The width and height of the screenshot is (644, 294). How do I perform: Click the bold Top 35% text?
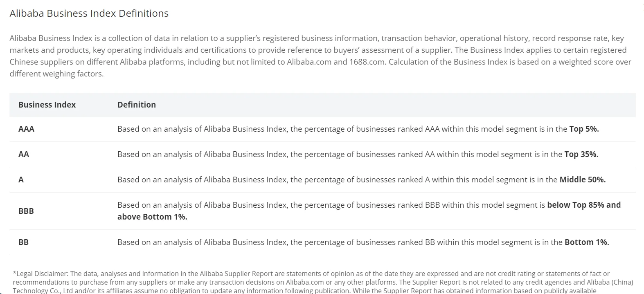tap(581, 154)
